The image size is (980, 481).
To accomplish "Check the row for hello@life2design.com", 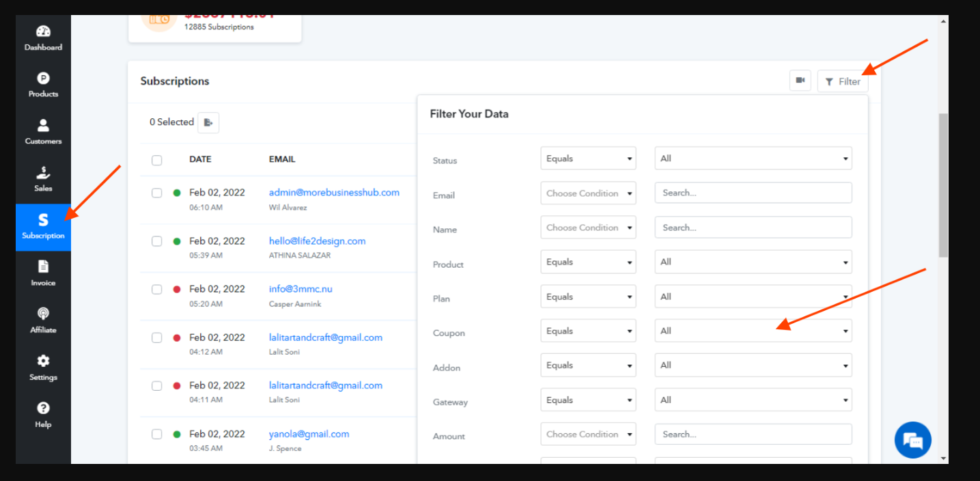I will [x=157, y=241].
